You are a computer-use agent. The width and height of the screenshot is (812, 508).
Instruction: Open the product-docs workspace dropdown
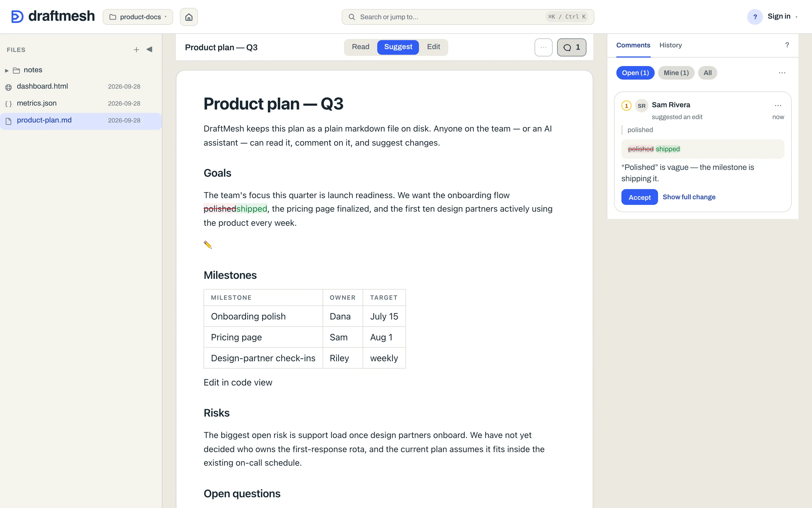tap(138, 17)
